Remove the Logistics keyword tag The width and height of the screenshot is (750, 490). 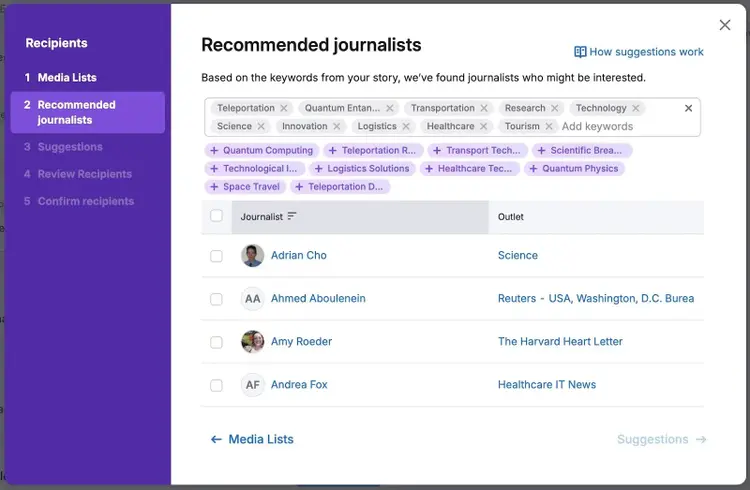[406, 126]
